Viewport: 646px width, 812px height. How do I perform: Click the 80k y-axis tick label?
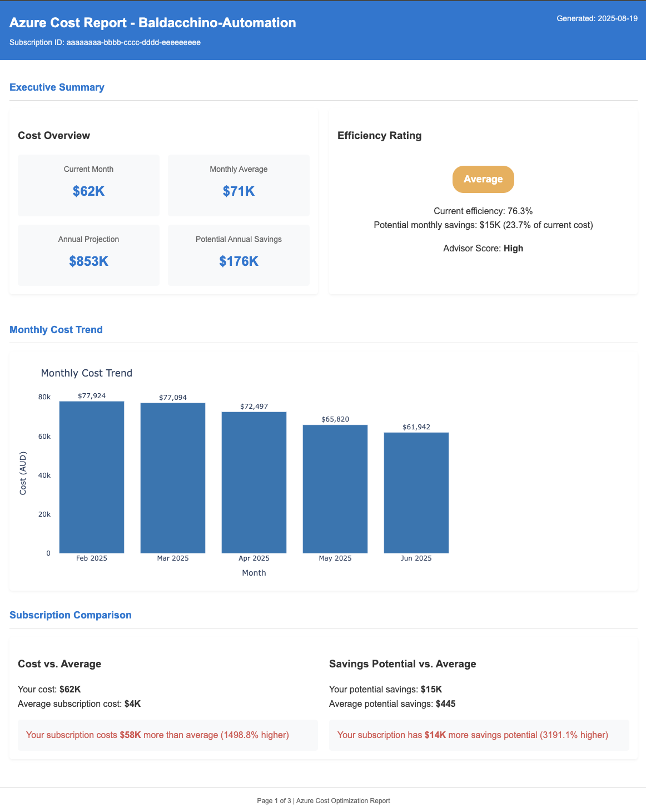44,397
